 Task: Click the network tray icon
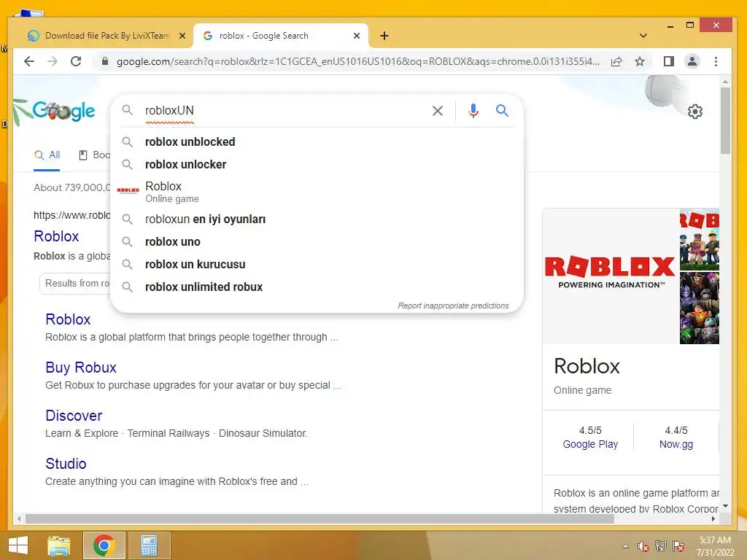(661, 546)
